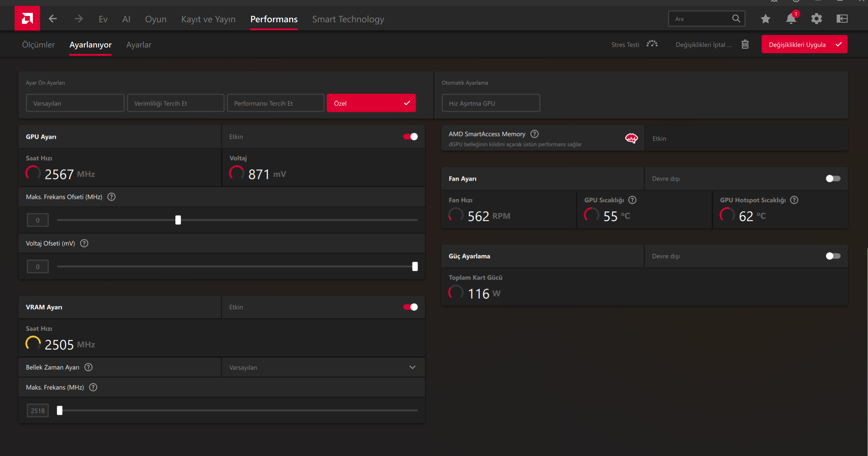The height and width of the screenshot is (456, 868).
Task: Open the Oyun tab
Action: pyautogui.click(x=156, y=19)
